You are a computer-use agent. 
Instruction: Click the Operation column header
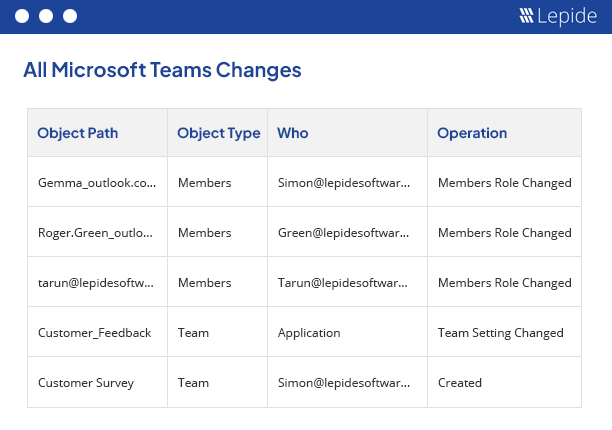click(472, 133)
